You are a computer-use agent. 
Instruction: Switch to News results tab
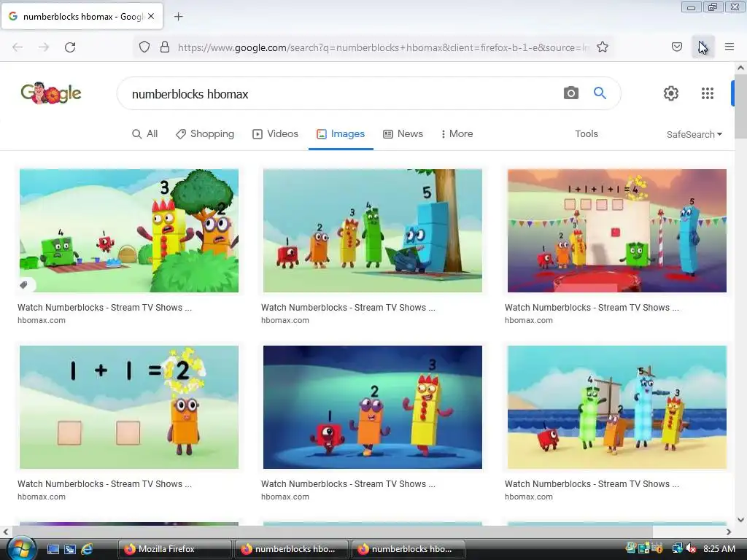pyautogui.click(x=403, y=134)
